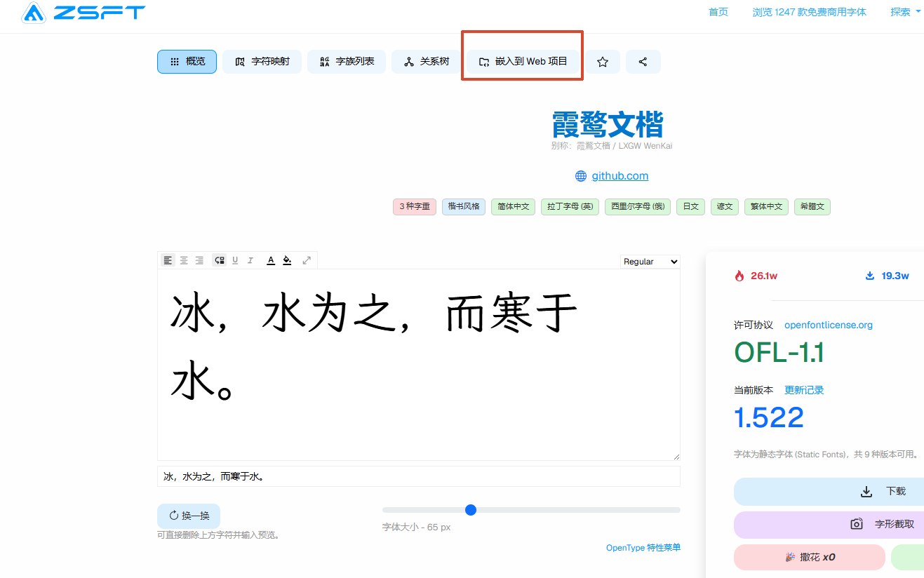Click the 撒花 x0 button
Viewport: 924px width, 578px height.
(810, 557)
